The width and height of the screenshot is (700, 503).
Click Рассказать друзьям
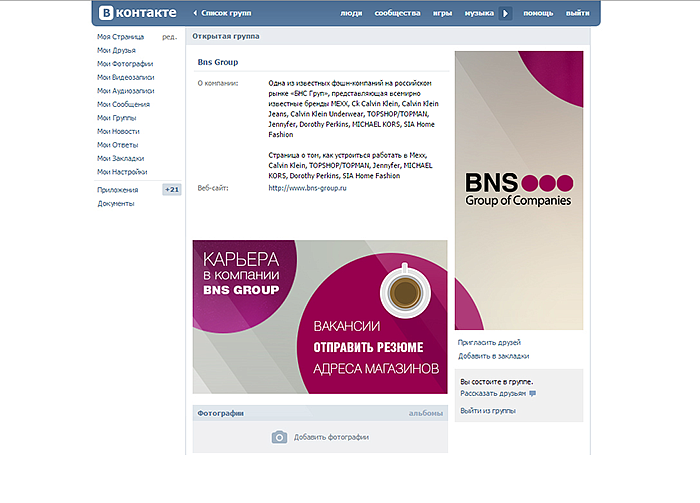tap(493, 394)
